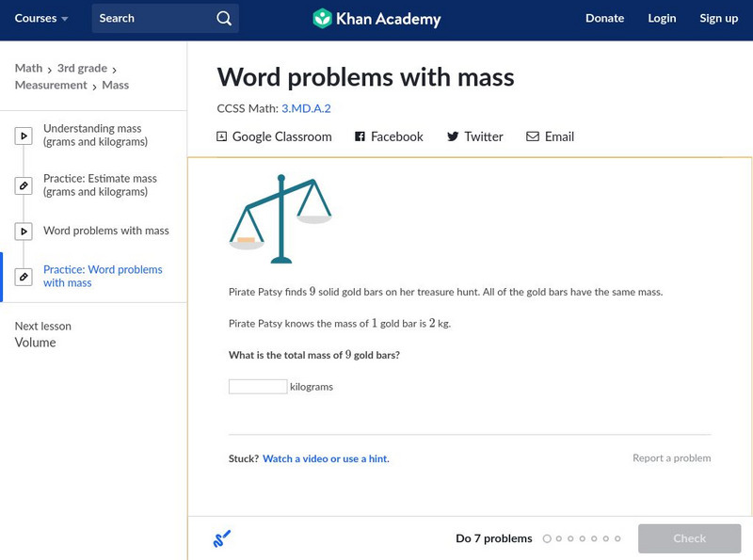The height and width of the screenshot is (560, 753).
Task: Open the Sign up page
Action: point(717,18)
